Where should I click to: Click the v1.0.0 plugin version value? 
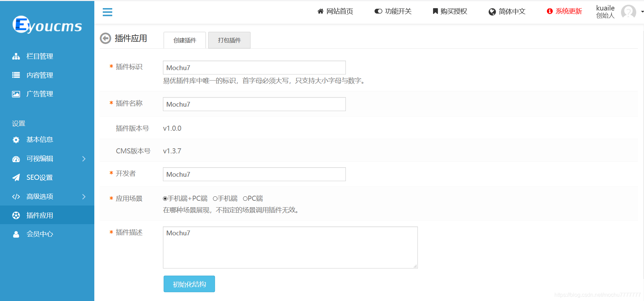point(172,128)
